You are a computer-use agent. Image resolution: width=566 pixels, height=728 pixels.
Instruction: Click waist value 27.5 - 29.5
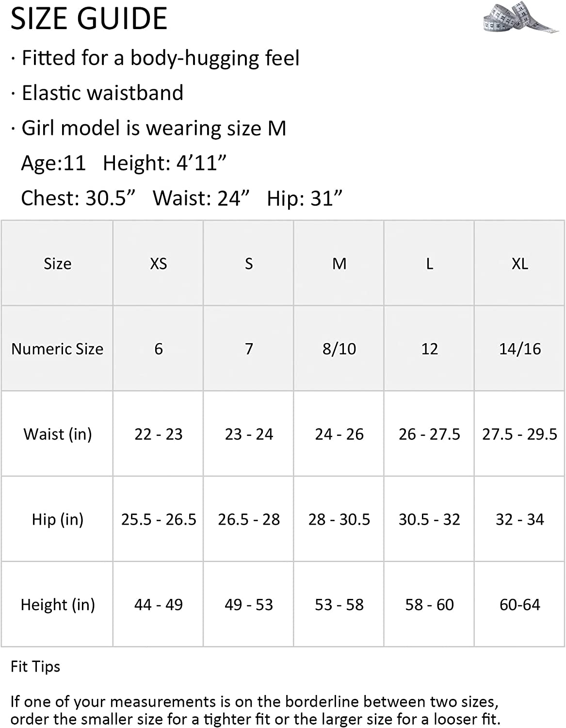pos(519,434)
